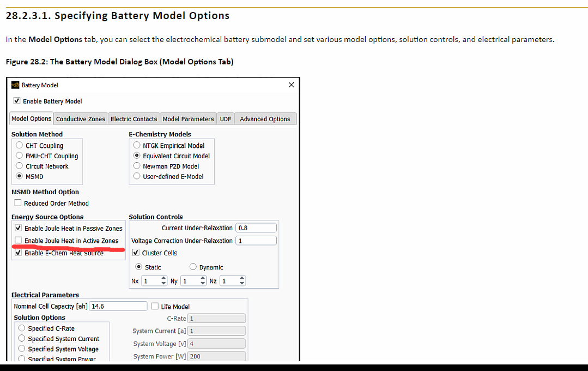Click the 'Solution Controls' group label
This screenshot has width=588, height=371.
(156, 217)
